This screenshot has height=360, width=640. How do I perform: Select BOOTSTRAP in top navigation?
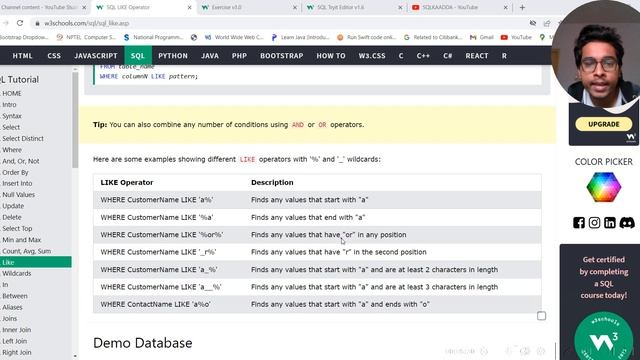282,56
